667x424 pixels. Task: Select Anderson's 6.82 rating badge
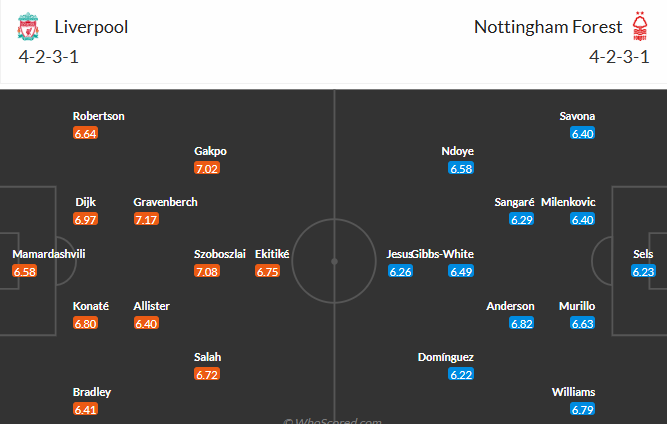point(522,323)
